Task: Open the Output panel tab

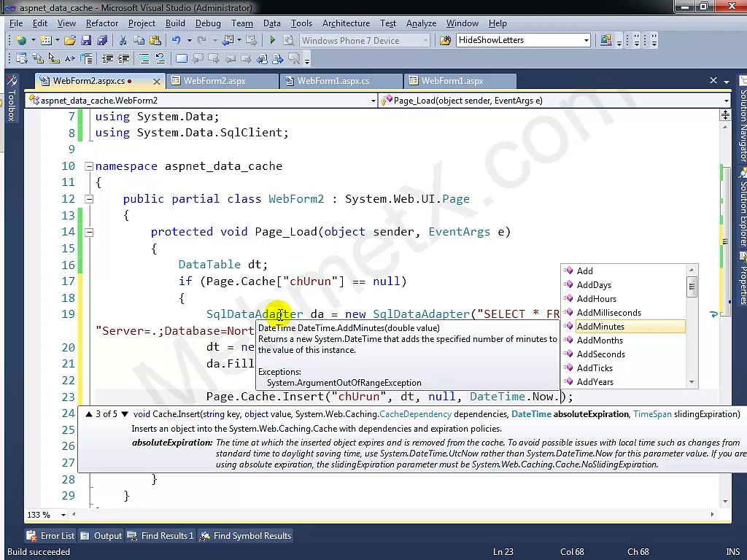Action: click(x=101, y=536)
